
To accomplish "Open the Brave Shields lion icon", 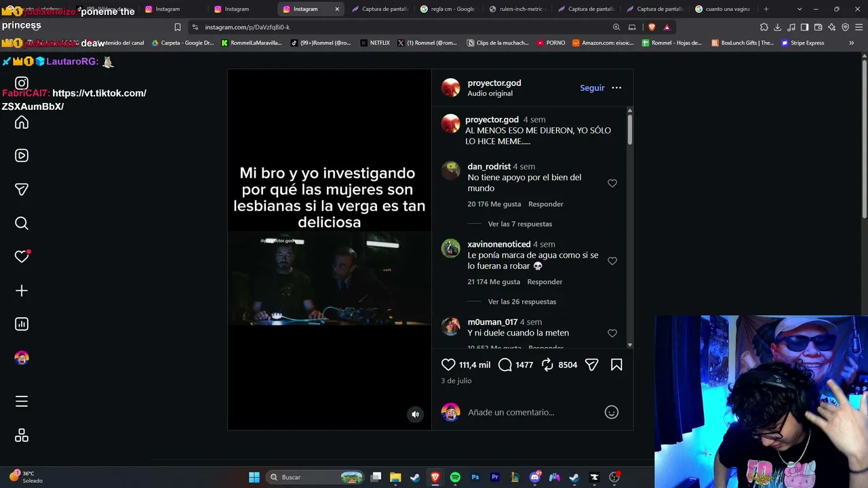I will [x=652, y=27].
